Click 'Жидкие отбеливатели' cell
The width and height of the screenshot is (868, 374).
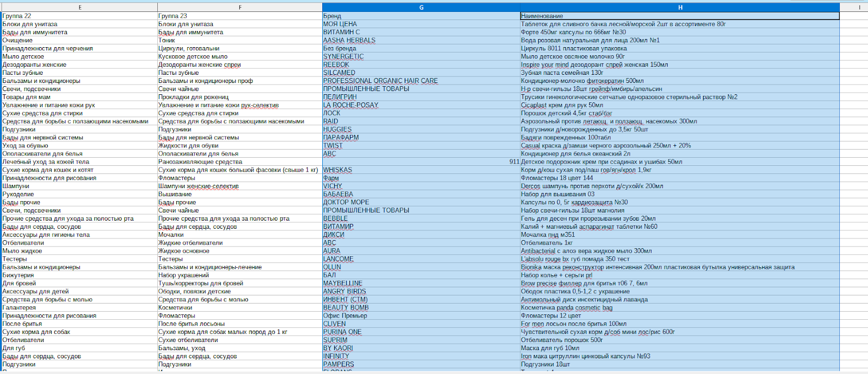click(x=240, y=243)
